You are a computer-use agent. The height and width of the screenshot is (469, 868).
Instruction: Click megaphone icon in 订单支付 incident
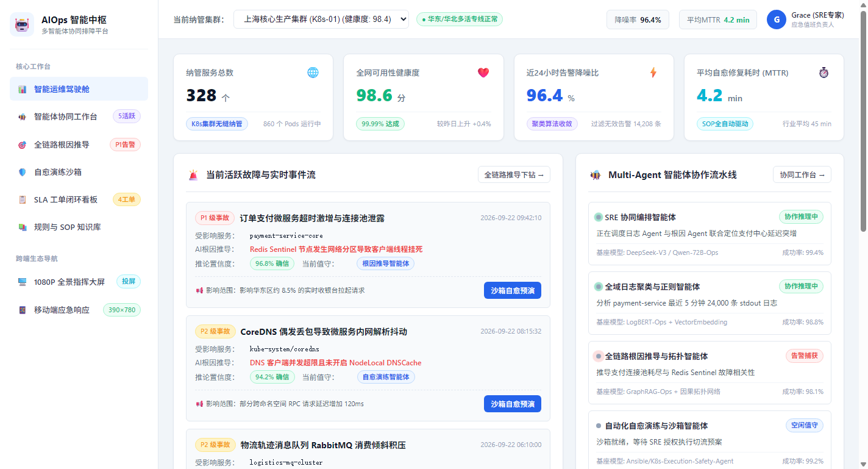coord(199,290)
